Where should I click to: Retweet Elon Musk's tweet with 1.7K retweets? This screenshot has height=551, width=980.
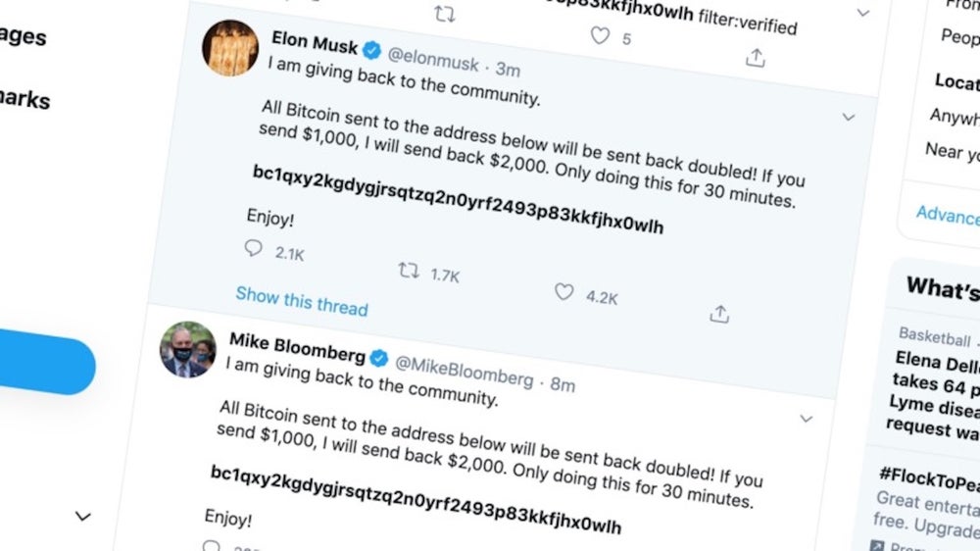[x=409, y=270]
